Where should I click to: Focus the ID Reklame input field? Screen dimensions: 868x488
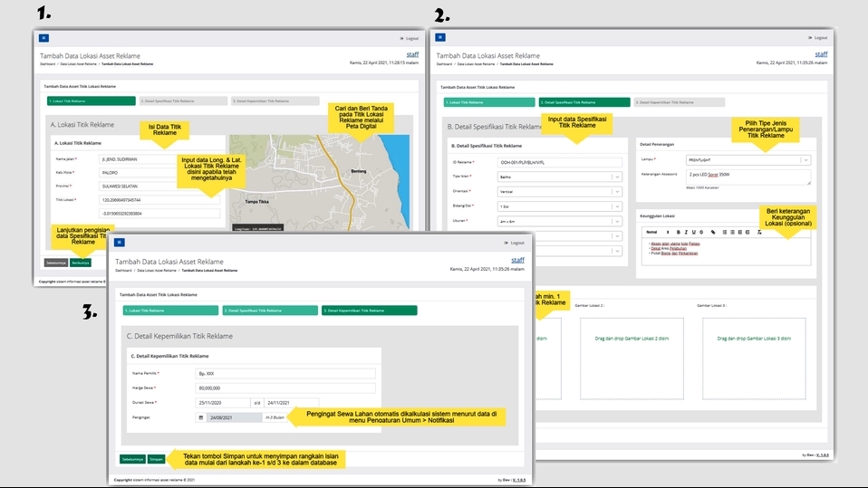[560, 163]
